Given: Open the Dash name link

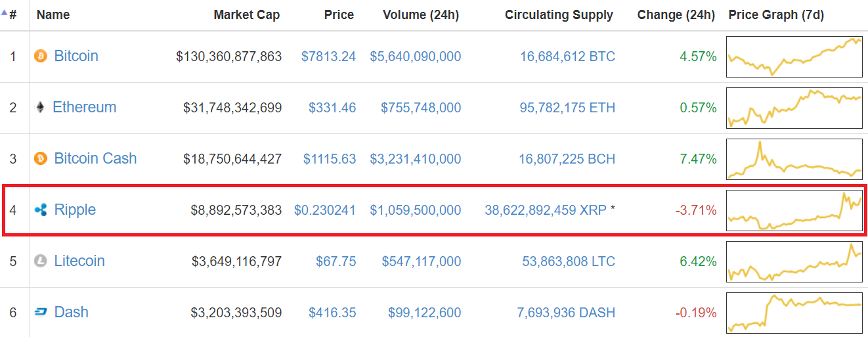Looking at the screenshot, I should click(x=71, y=313).
